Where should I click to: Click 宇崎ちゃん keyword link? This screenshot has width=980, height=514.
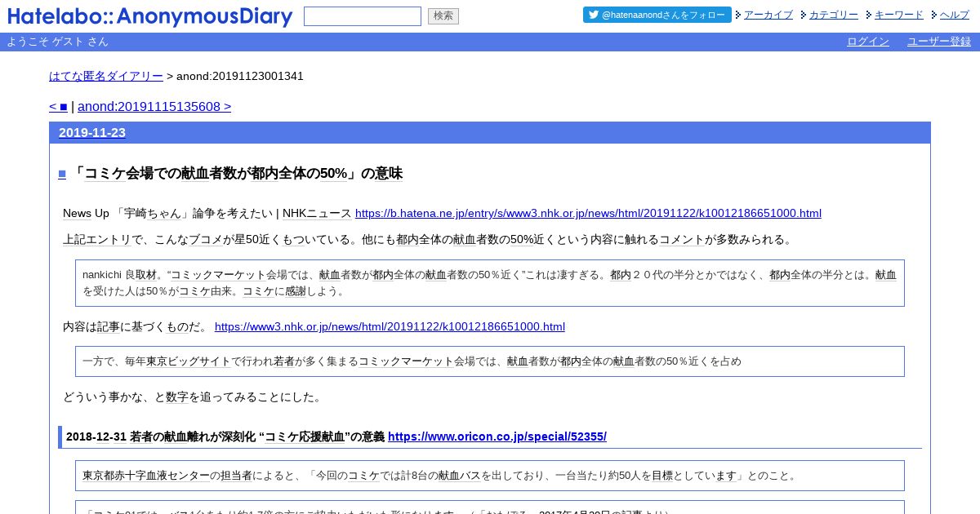[153, 214]
